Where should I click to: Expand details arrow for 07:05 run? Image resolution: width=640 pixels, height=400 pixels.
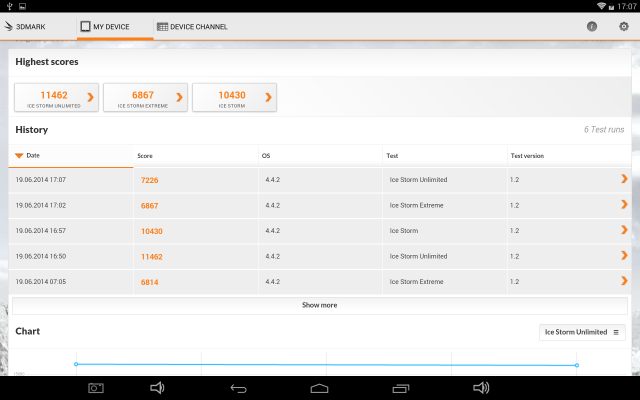(624, 281)
